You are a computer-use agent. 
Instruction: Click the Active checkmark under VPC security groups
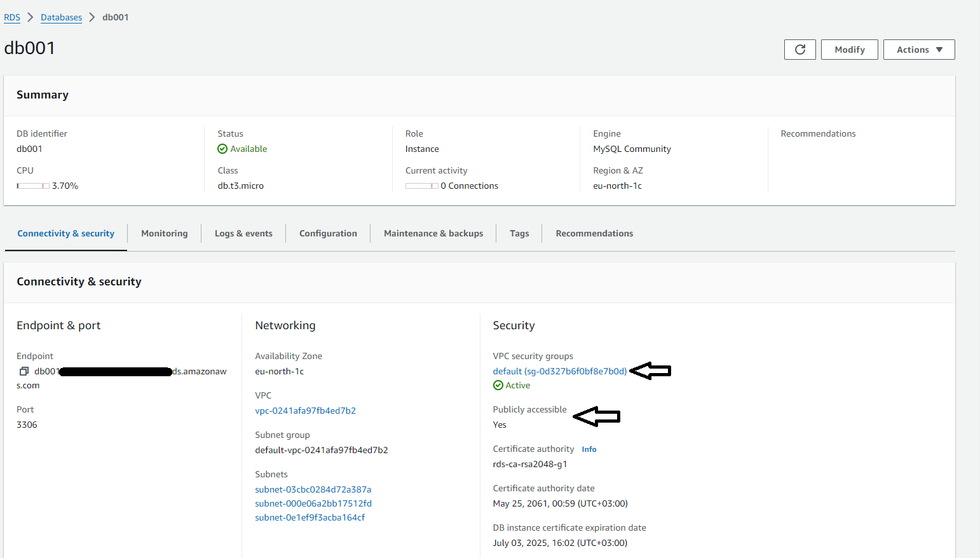pyautogui.click(x=498, y=384)
